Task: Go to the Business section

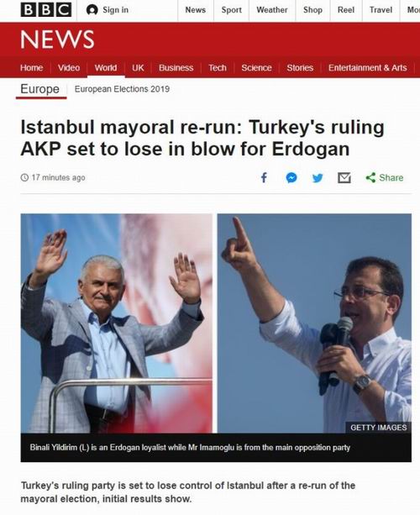Action: [x=176, y=68]
